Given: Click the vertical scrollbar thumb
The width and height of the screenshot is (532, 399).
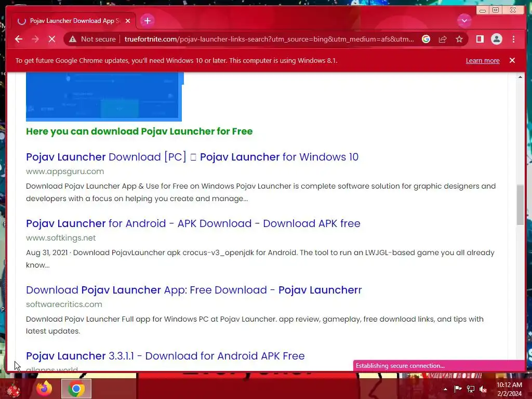Looking at the screenshot, I should 520,205.
